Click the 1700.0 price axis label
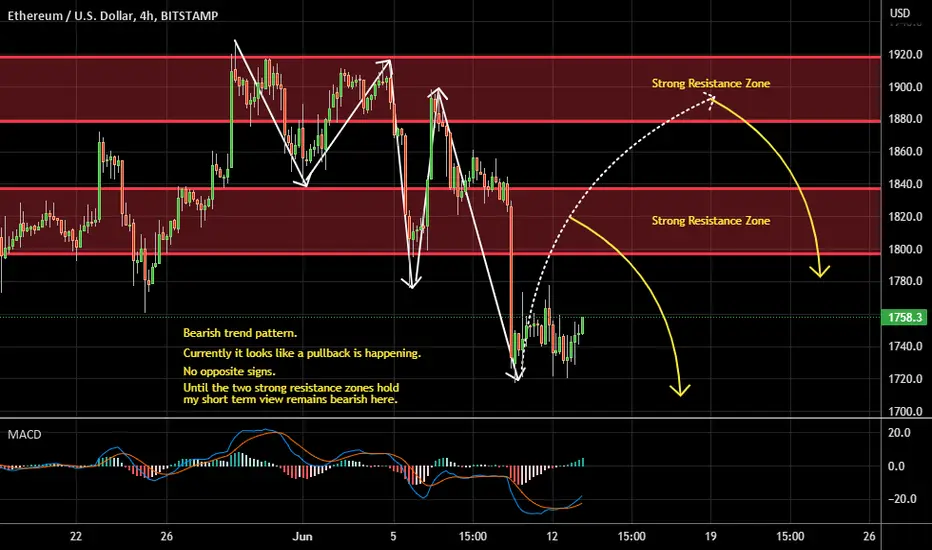Image resolution: width=932 pixels, height=550 pixels. [x=905, y=411]
